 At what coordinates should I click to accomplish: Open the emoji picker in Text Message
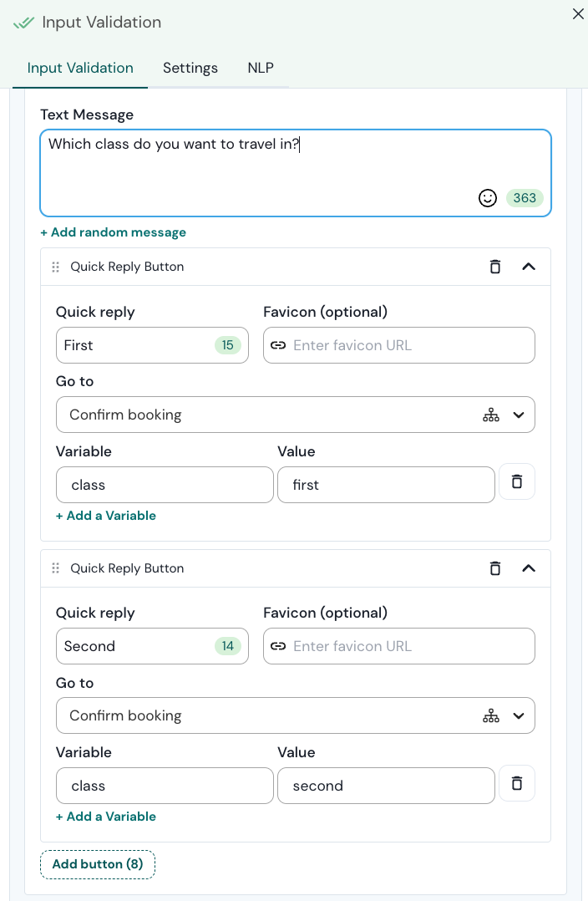(x=488, y=198)
